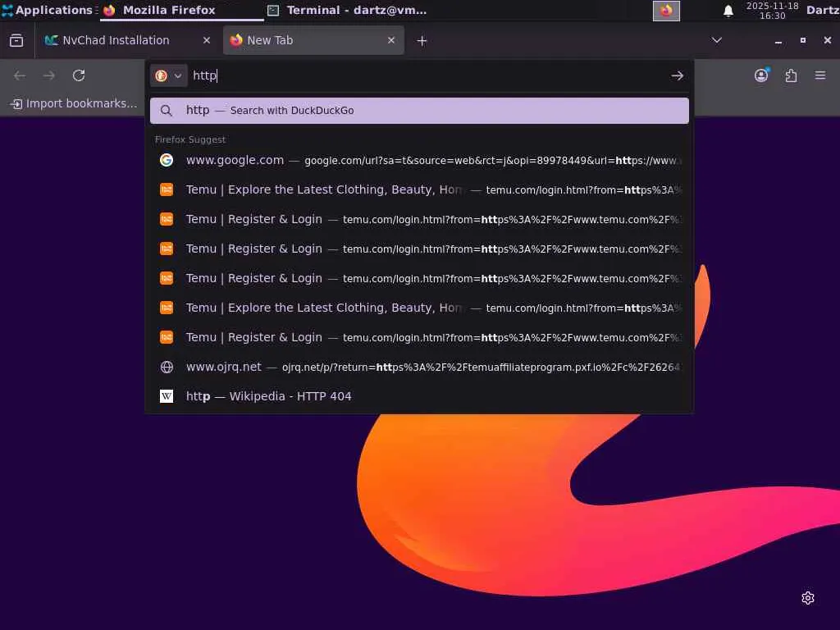
Task: Click the Go arrow in the address bar
Action: [677, 76]
